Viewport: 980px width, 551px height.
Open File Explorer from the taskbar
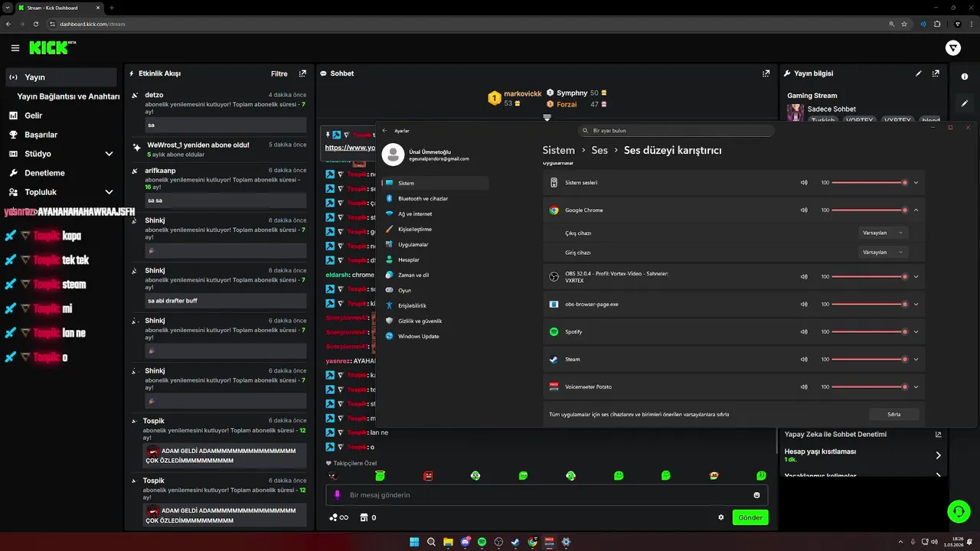click(448, 542)
